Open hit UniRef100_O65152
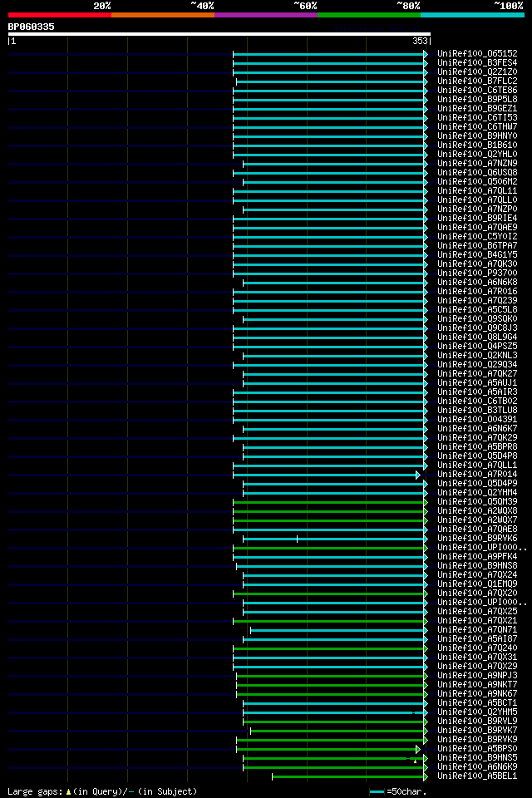Screen dimensions: 532x798 click(477, 53)
